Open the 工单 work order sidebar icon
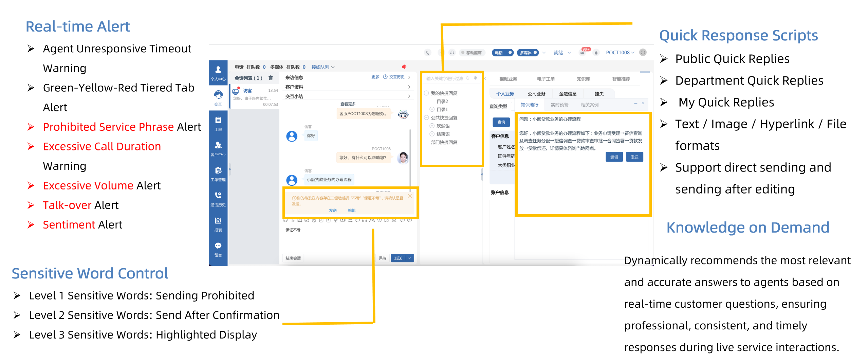Screen dimensions: 868x362 pos(218,124)
